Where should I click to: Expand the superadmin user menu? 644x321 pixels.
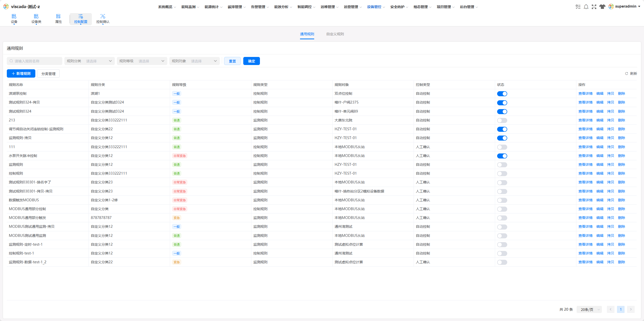639,7
